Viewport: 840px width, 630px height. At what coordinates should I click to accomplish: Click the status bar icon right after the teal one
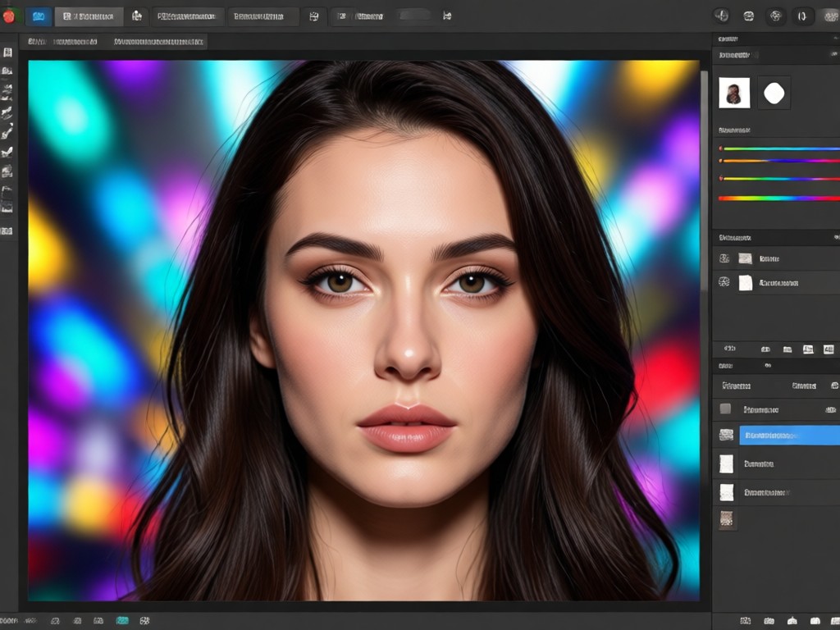coord(144,620)
